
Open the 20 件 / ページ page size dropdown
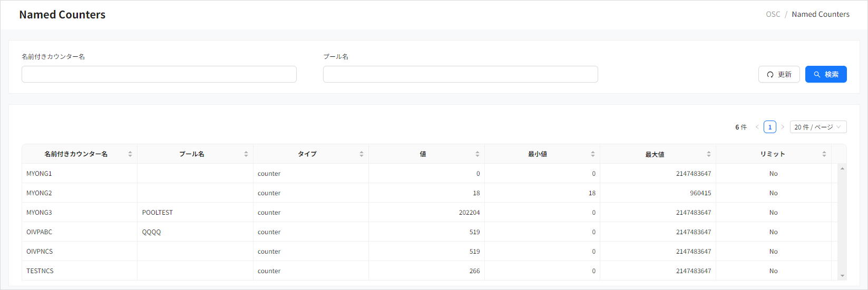818,127
